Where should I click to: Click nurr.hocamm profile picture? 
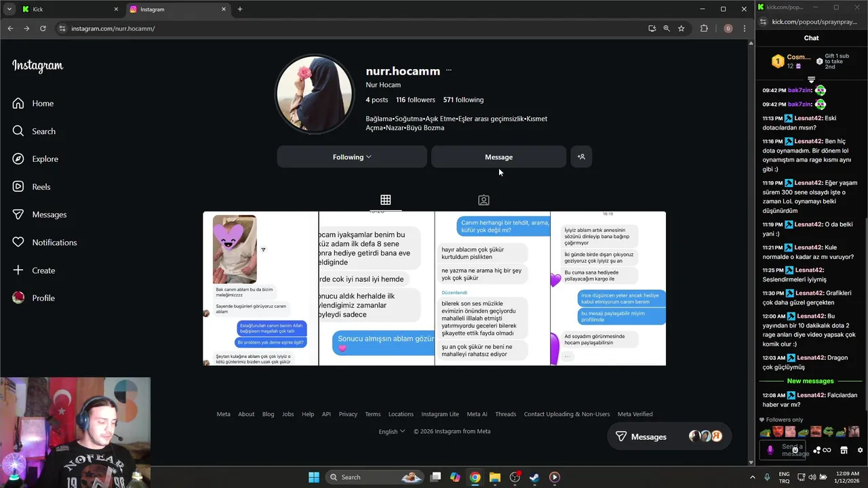click(x=314, y=94)
